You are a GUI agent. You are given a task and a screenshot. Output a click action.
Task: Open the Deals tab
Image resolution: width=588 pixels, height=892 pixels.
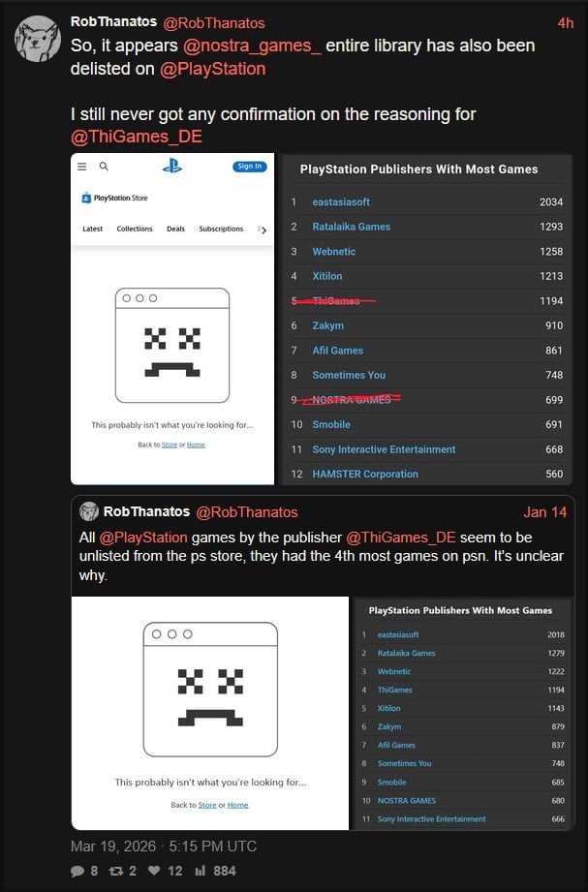175,229
